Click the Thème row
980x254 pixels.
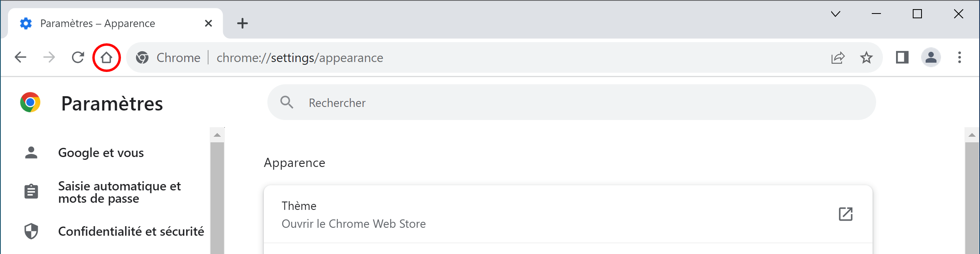pos(568,214)
